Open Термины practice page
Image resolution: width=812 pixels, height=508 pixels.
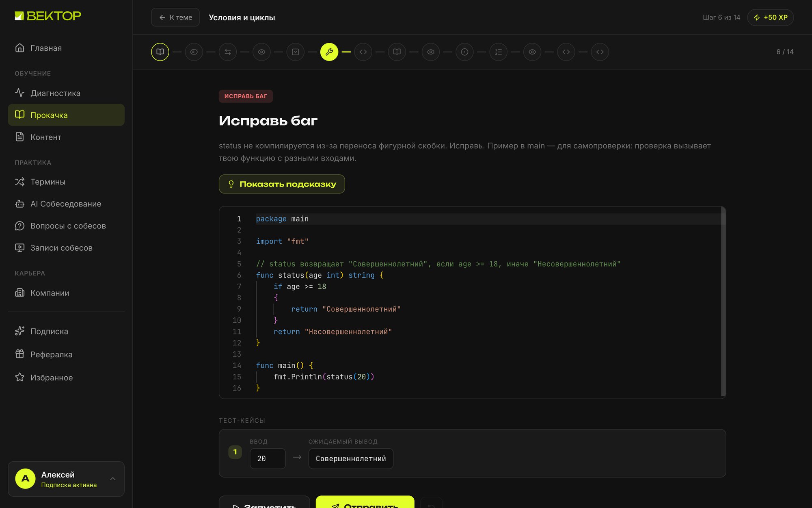click(66, 182)
